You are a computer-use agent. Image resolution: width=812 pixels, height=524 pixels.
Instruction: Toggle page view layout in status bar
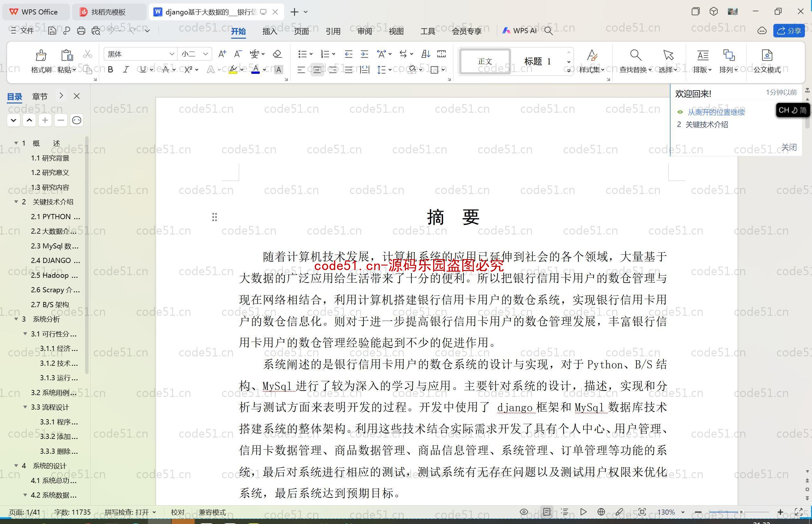point(547,512)
